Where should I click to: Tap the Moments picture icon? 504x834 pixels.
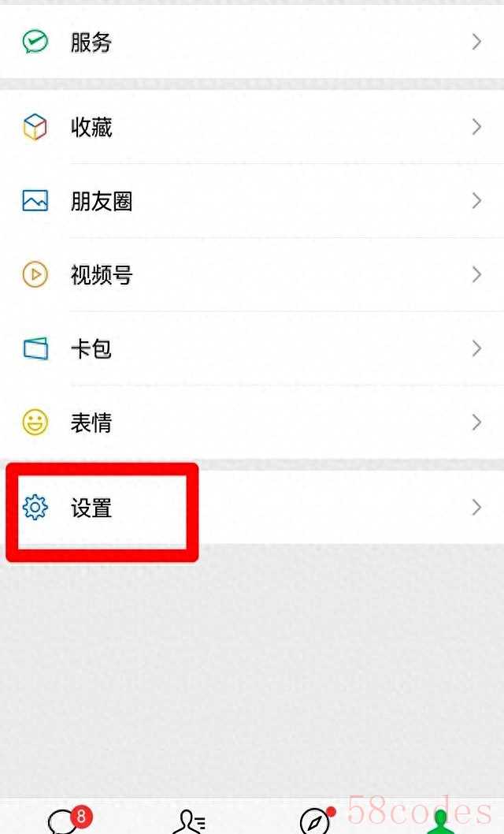tap(35, 201)
